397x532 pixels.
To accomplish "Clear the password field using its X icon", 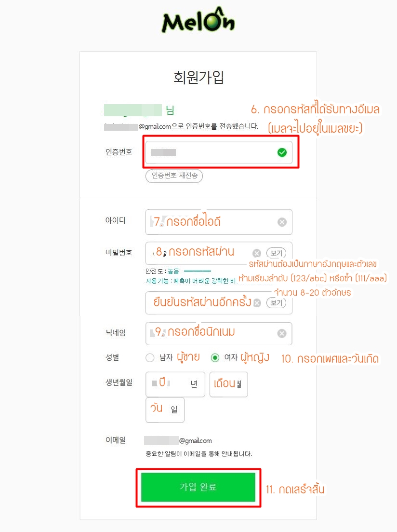I will click(256, 253).
